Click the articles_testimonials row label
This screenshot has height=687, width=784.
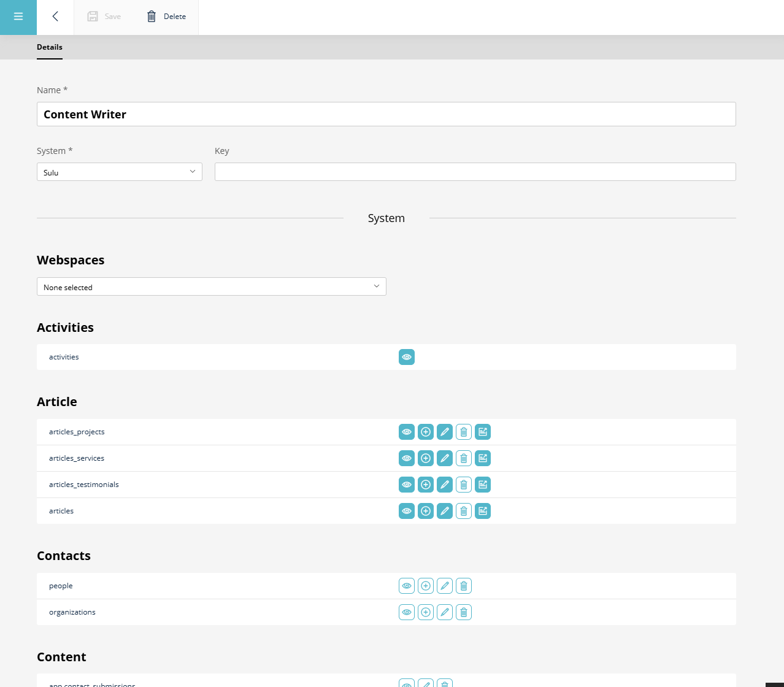84,485
